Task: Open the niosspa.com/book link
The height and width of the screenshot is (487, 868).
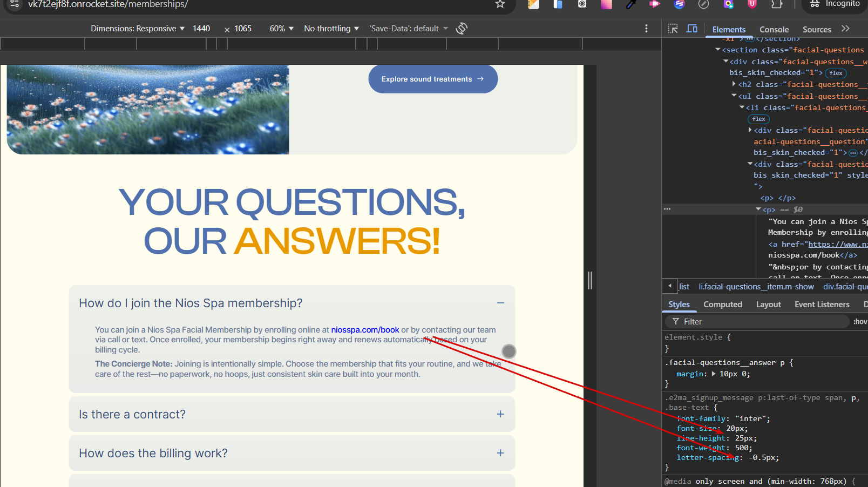Action: (x=365, y=330)
